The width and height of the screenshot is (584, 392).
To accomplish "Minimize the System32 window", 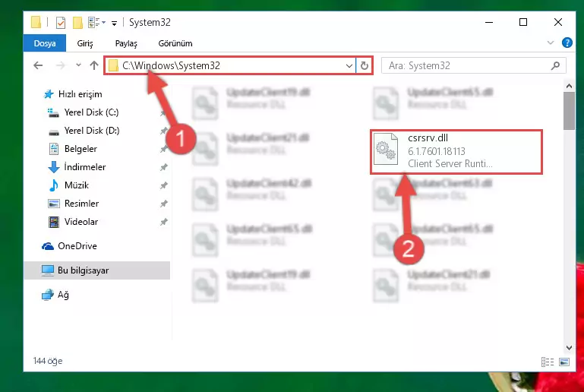I will 489,22.
